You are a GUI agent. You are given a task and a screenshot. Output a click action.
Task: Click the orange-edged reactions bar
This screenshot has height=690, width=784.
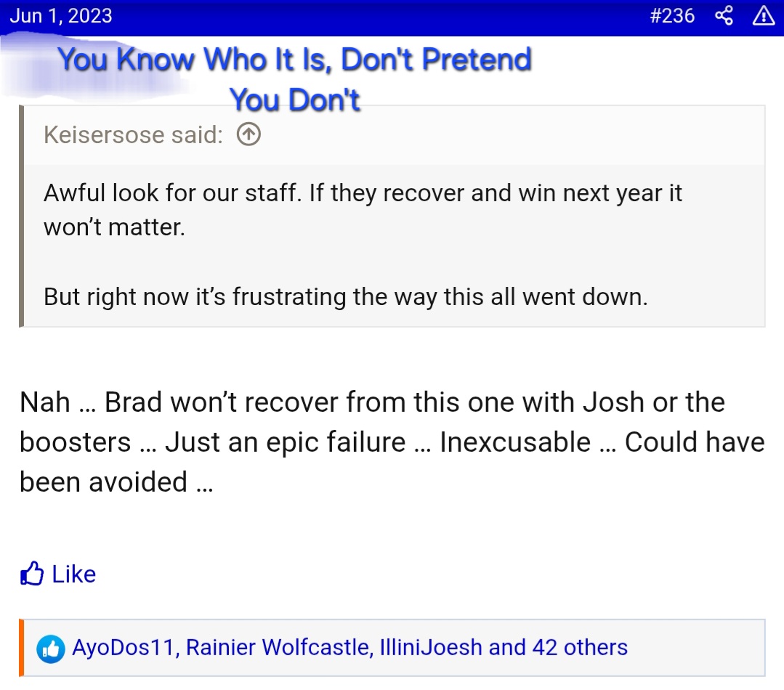392,648
